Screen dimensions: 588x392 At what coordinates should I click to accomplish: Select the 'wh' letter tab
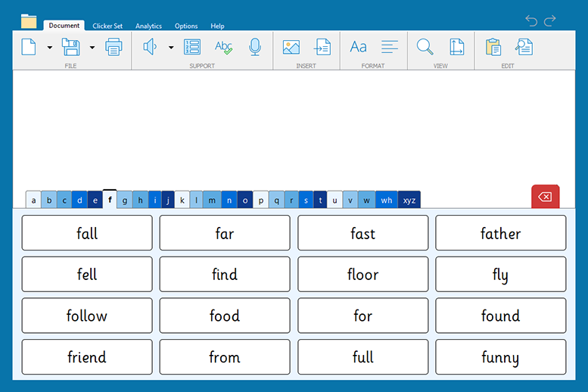click(x=387, y=200)
